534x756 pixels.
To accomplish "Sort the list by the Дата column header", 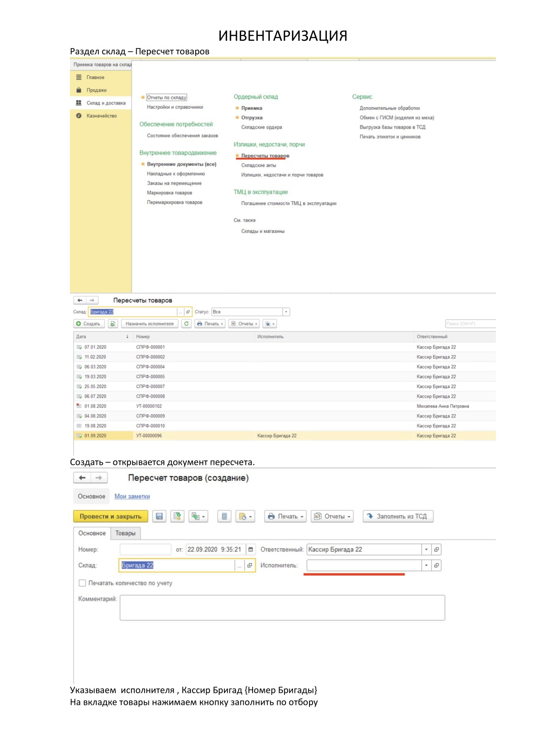I will point(103,337).
